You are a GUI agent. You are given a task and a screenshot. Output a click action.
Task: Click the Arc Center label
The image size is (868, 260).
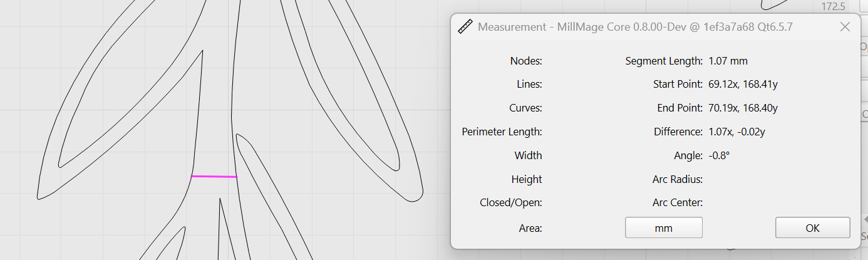tap(677, 203)
